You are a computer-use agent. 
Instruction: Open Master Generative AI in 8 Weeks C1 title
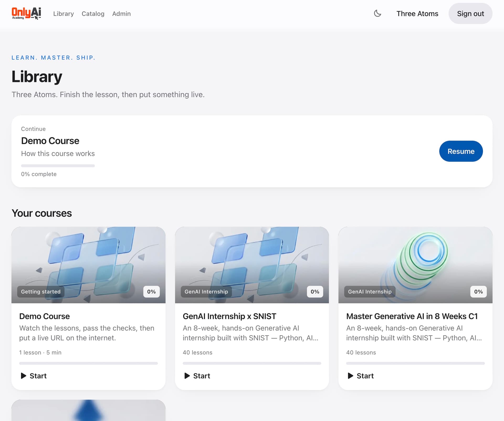[x=412, y=316]
